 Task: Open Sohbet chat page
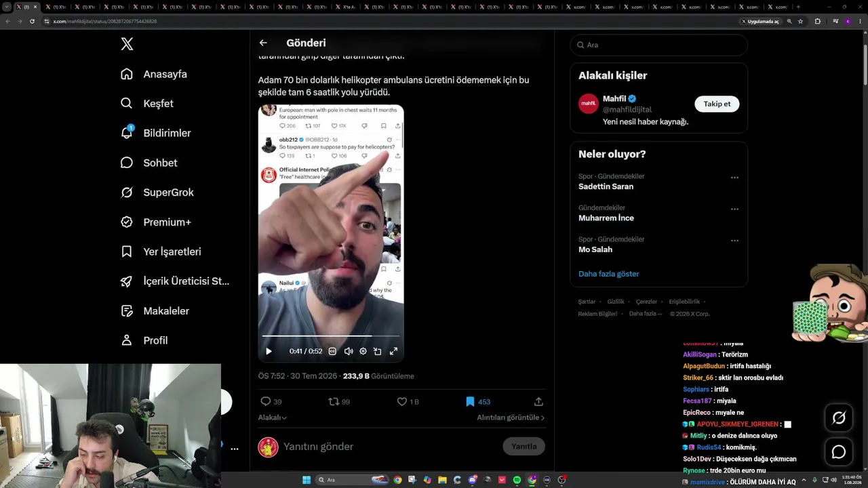pos(149,163)
